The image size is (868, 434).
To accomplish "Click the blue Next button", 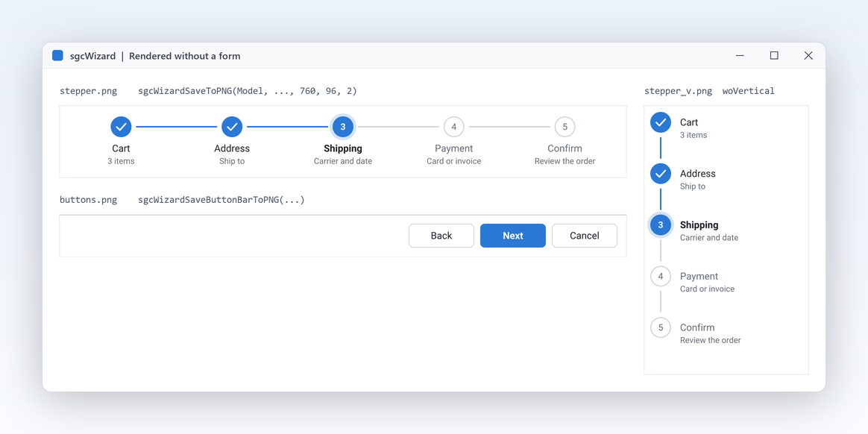I will [512, 236].
